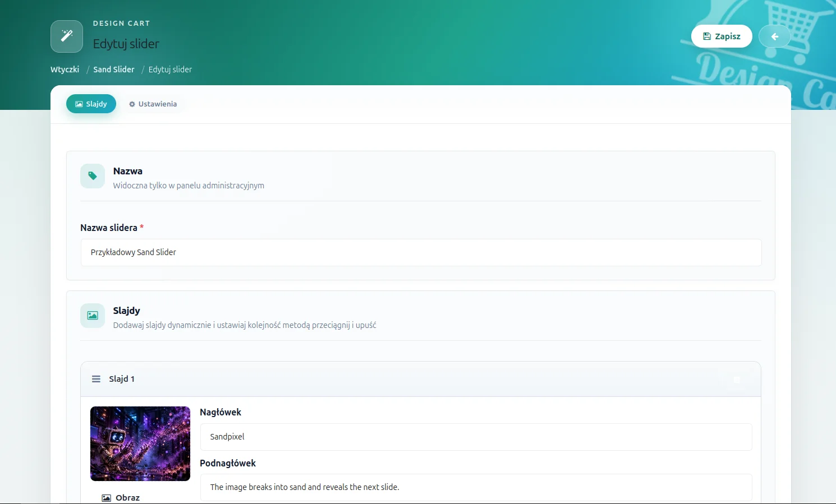Screen dimensions: 836x504
Task: Click the hamburger drag handle of Slajd 1
Action: pos(96,379)
